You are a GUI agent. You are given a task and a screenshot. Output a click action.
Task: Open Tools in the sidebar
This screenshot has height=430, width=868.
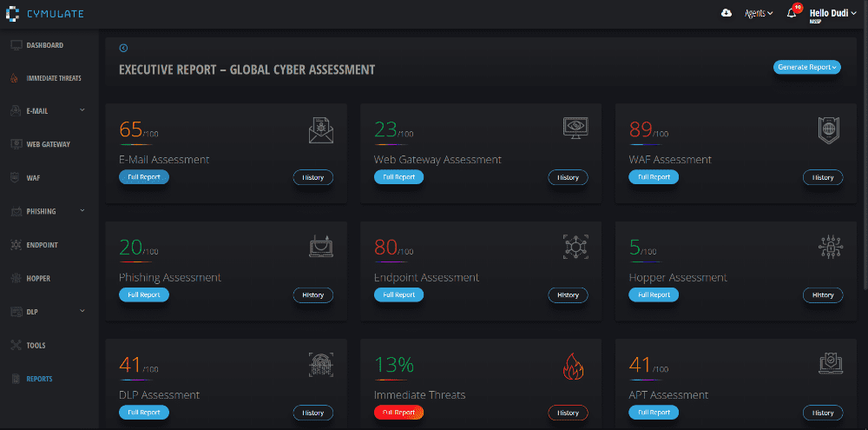click(x=36, y=345)
